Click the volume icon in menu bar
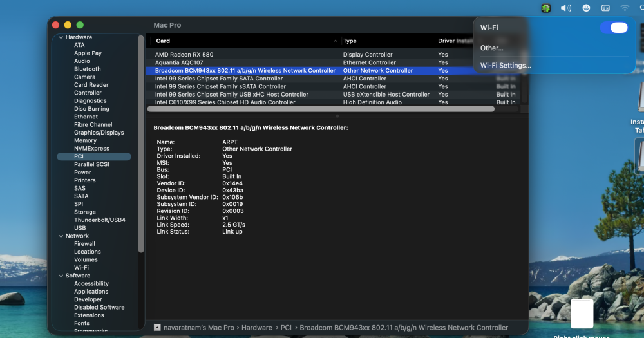 tap(566, 8)
